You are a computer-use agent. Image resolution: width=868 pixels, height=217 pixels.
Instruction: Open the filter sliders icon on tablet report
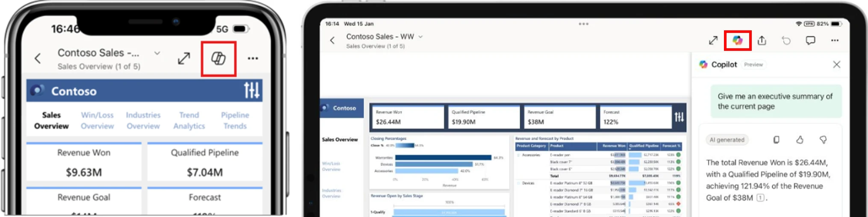679,117
